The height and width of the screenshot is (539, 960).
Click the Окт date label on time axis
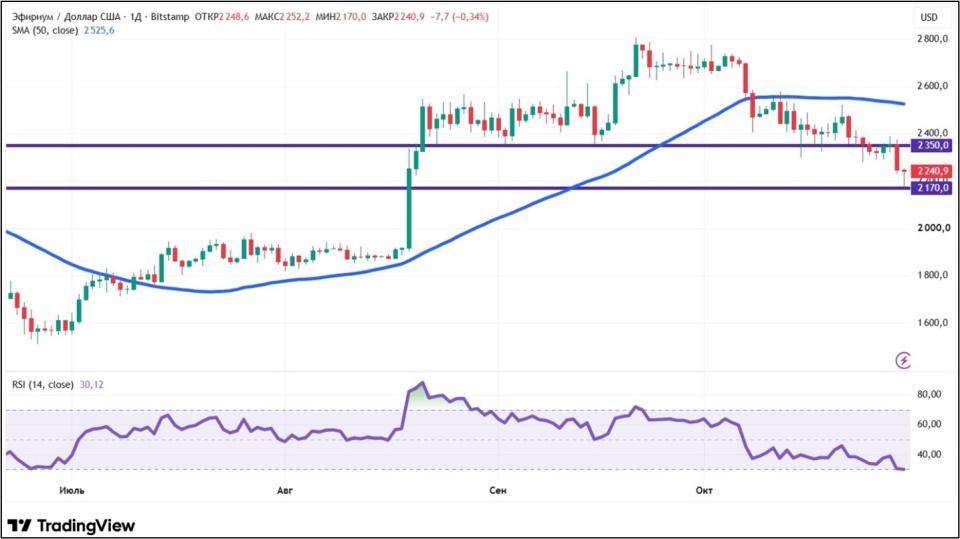[x=703, y=491]
